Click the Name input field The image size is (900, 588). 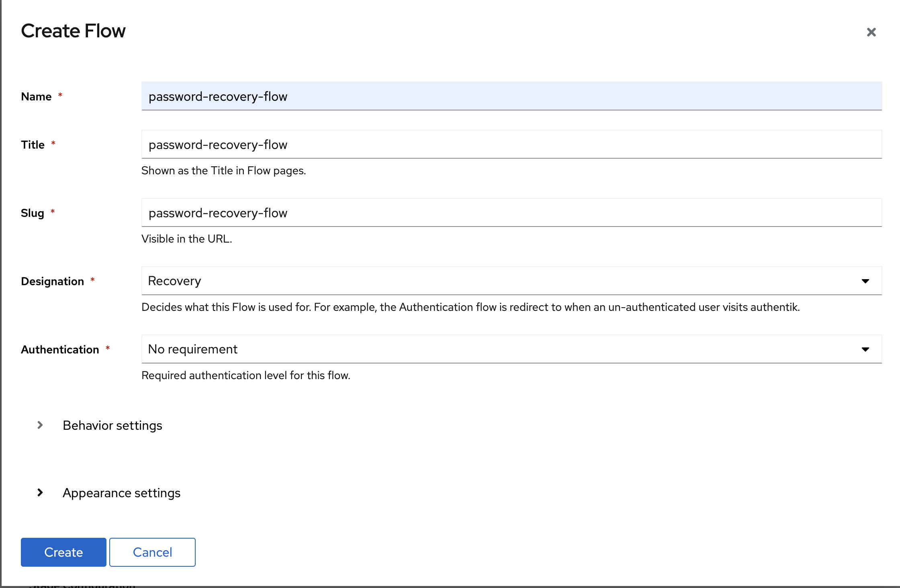pos(511,96)
